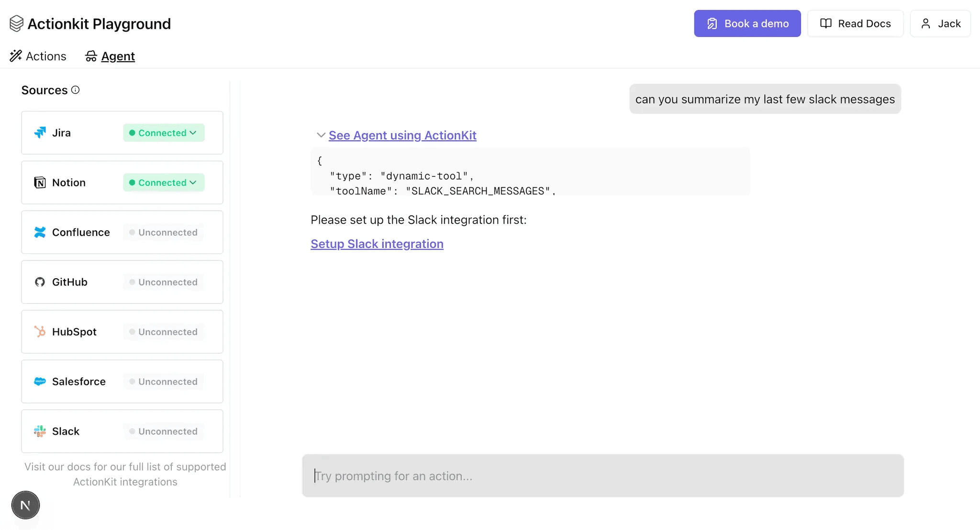This screenshot has width=980, height=530.
Task: Click the Sources info icon
Action: pyautogui.click(x=75, y=90)
